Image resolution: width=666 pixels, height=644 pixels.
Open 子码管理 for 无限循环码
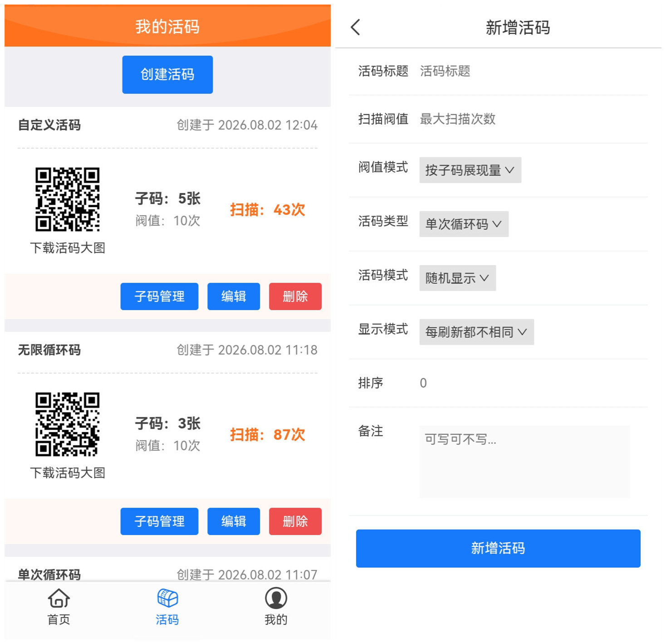pos(159,522)
